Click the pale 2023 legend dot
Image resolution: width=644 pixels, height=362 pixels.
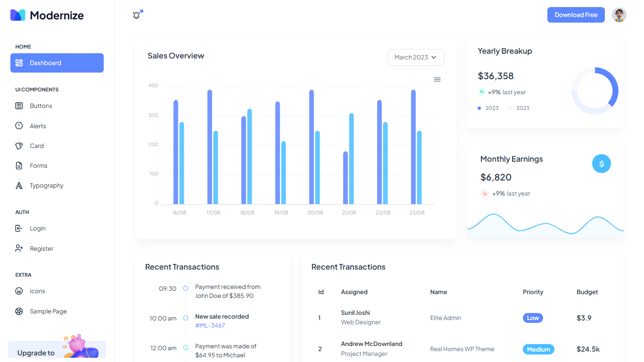[511, 108]
